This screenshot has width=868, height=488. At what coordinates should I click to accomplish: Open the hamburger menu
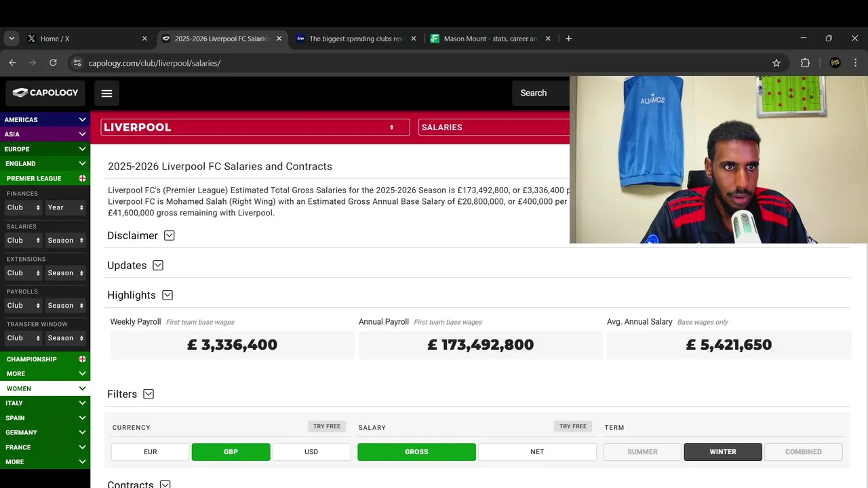tap(106, 94)
